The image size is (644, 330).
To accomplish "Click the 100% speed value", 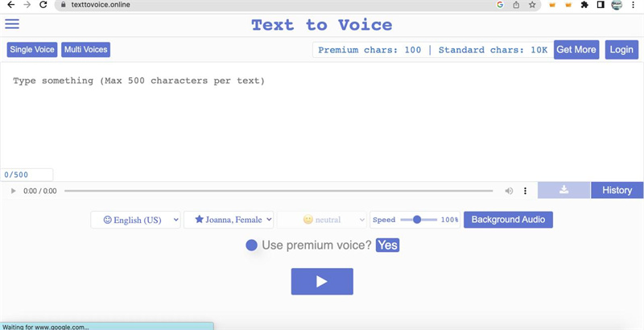I will pos(449,220).
